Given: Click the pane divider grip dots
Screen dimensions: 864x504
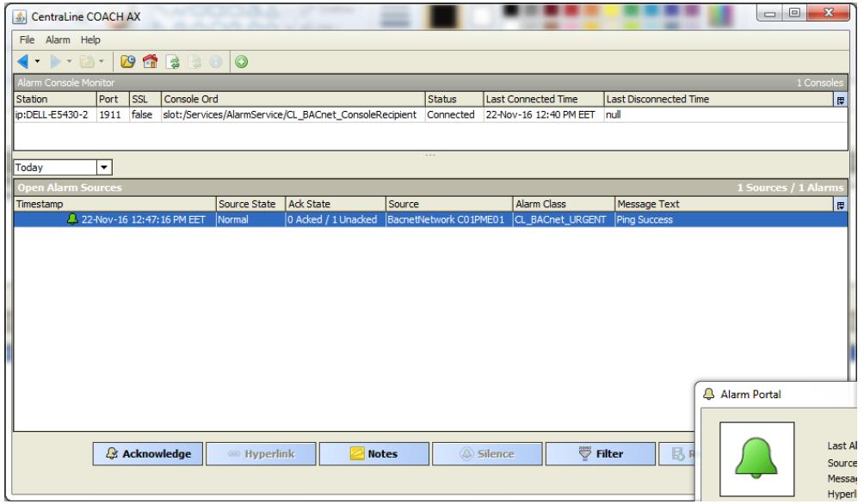Looking at the screenshot, I should click(430, 155).
